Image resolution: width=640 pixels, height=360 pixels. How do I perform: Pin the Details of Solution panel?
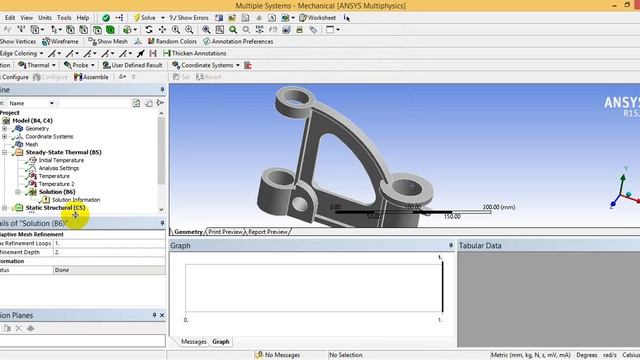coord(162,223)
